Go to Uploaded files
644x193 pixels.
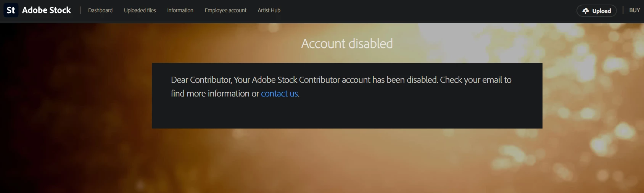coord(140,10)
